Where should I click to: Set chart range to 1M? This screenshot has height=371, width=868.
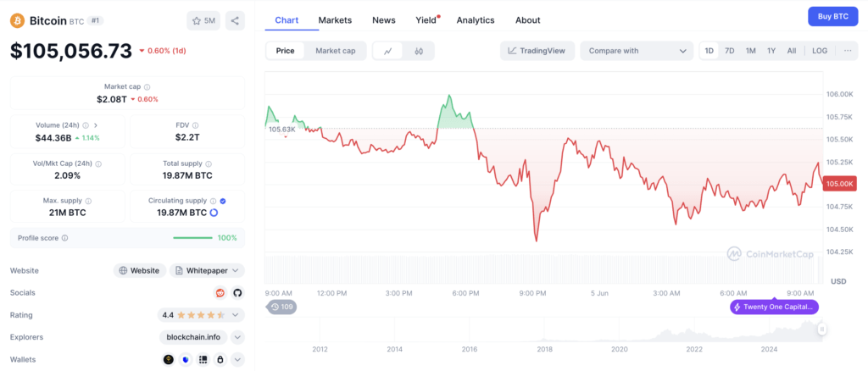click(x=751, y=51)
